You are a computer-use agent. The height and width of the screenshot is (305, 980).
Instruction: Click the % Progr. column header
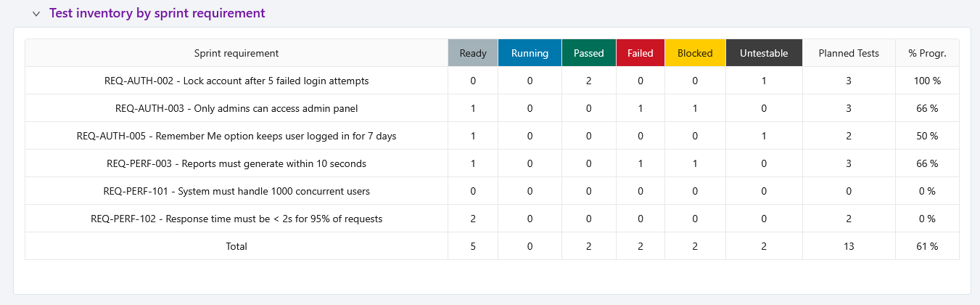927,53
